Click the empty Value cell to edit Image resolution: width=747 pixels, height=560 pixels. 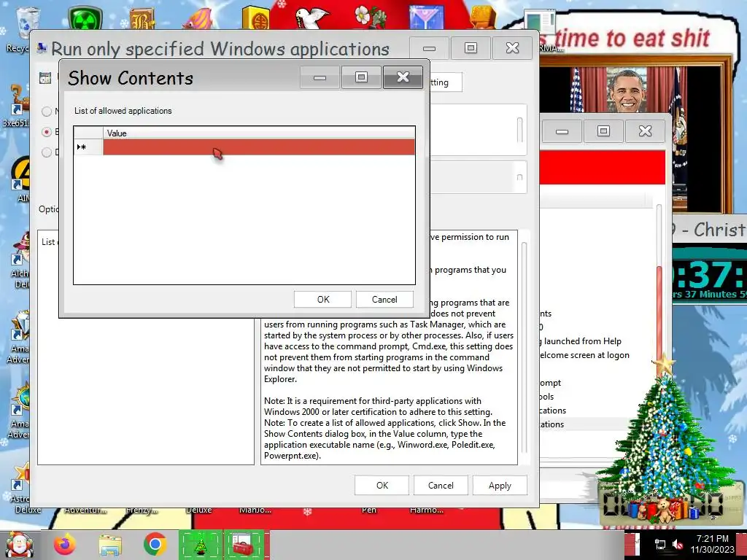point(259,147)
